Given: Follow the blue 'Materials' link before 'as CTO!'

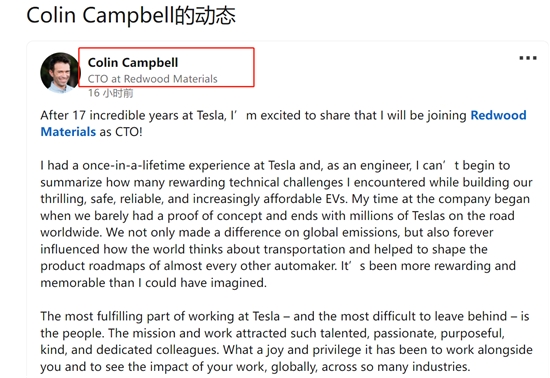Looking at the screenshot, I should [68, 132].
